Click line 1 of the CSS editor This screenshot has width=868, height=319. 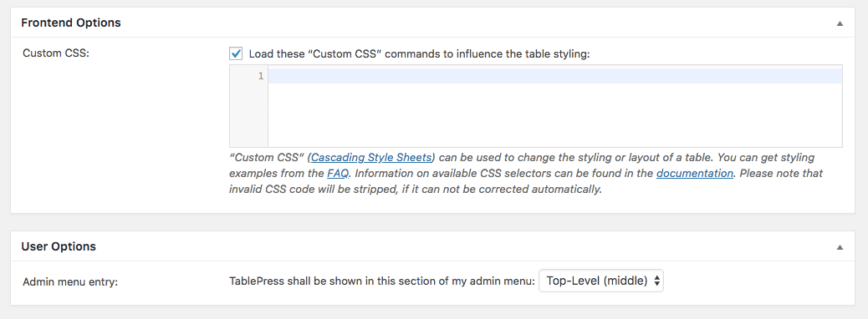tap(555, 76)
